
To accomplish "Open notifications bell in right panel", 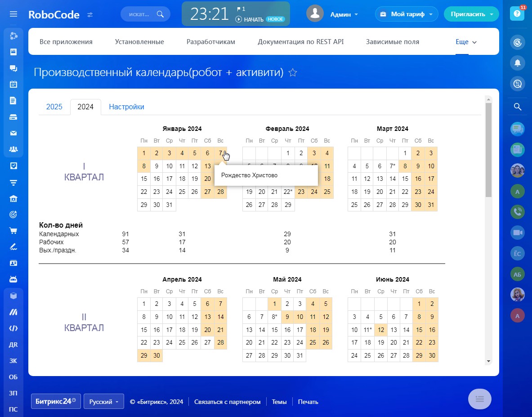I will pos(518,63).
